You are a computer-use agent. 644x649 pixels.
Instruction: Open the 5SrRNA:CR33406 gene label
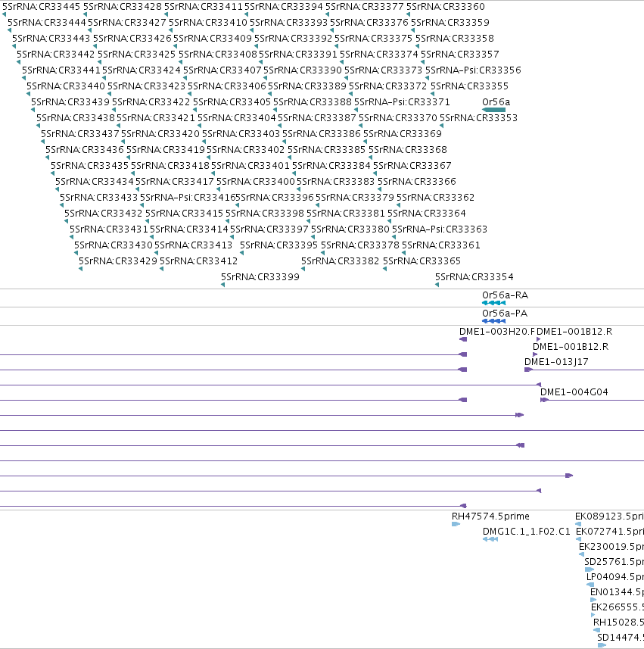pyautogui.click(x=227, y=86)
